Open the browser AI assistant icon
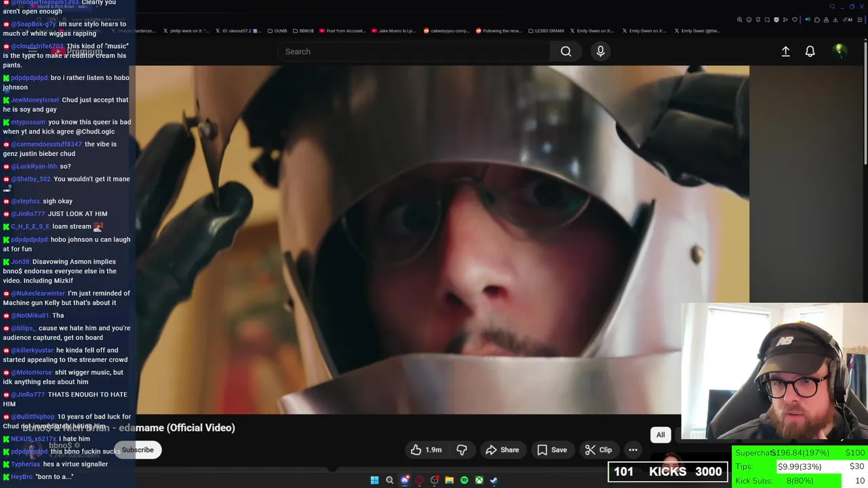The image size is (868, 488). 848,20
